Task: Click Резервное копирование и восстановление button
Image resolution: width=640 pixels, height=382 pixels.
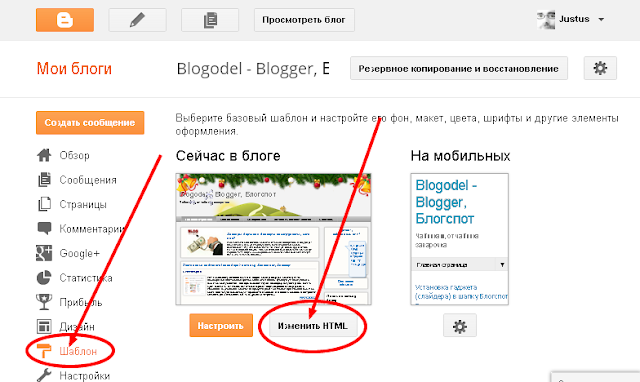Action: point(459,68)
